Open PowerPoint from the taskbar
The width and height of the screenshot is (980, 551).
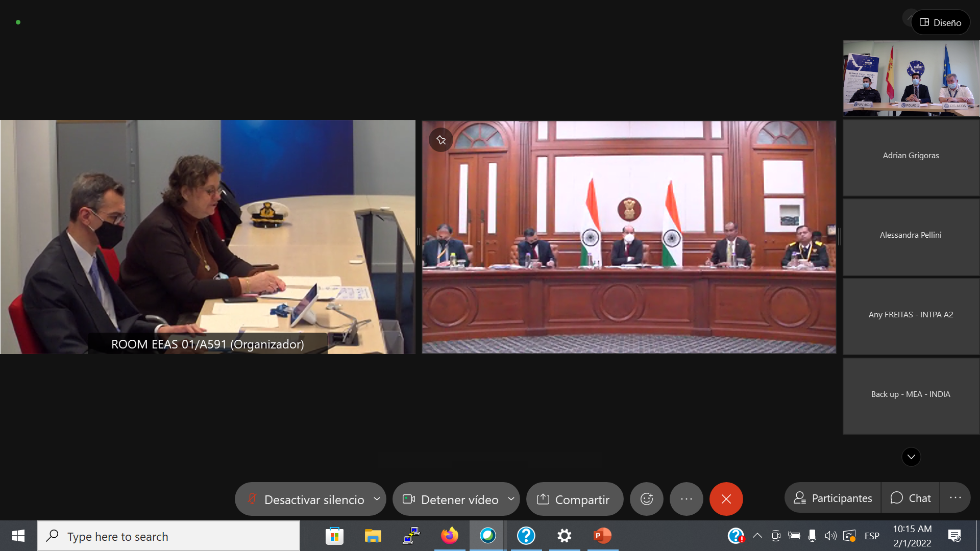coord(602,536)
